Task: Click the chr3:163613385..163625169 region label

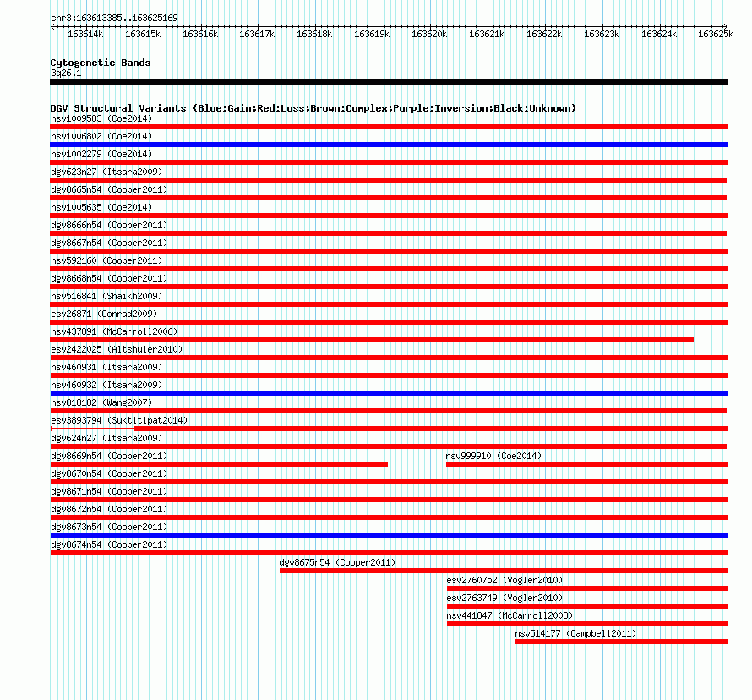Action: 114,18
